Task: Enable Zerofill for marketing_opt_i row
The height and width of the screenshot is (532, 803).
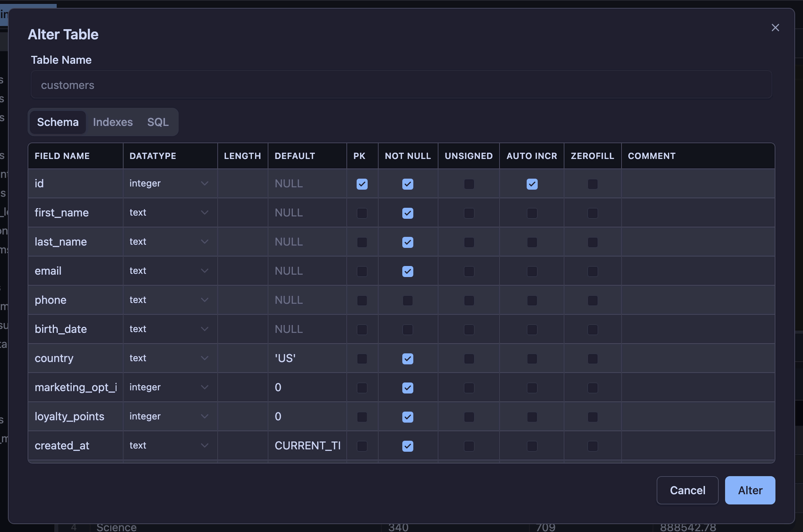Action: click(593, 388)
